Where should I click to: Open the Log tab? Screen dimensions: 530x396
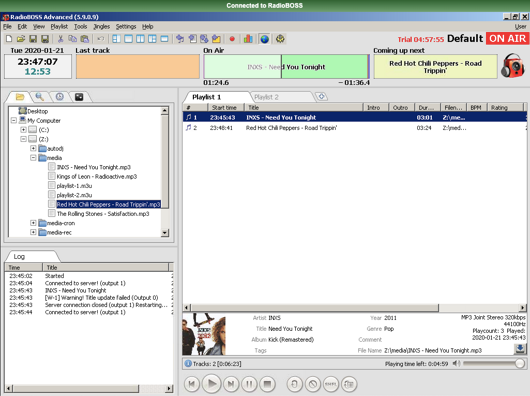[19, 256]
